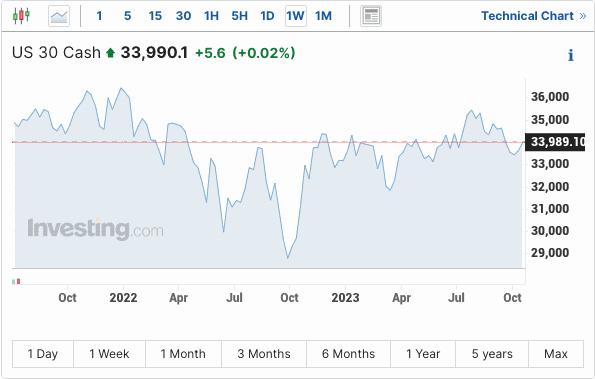
Task: Click the red-green volume bars below the chart
Action: [16, 281]
